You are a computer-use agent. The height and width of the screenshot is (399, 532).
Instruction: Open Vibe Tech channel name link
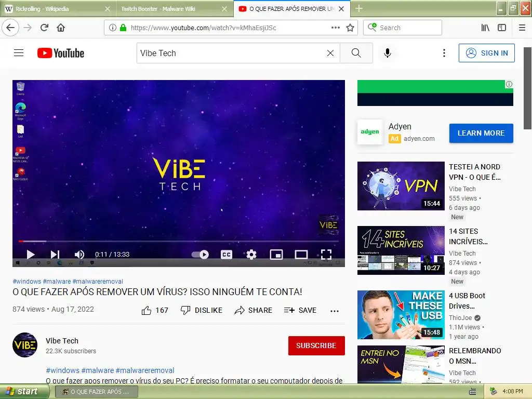(x=62, y=341)
